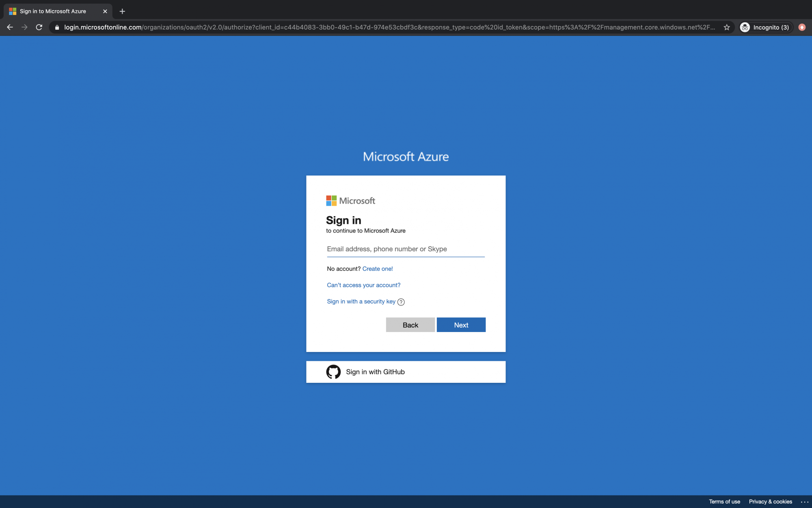Switch to the Sign in to Microsoft Azure tab
Screen dimensions: 812x508
tap(53, 11)
